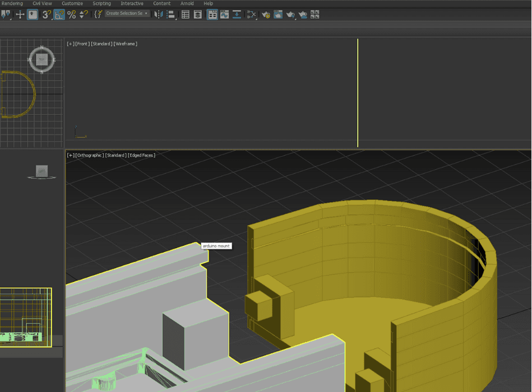532x392 pixels.
Task: Toggle Angle Snap on the toolbar
Action: pos(59,15)
